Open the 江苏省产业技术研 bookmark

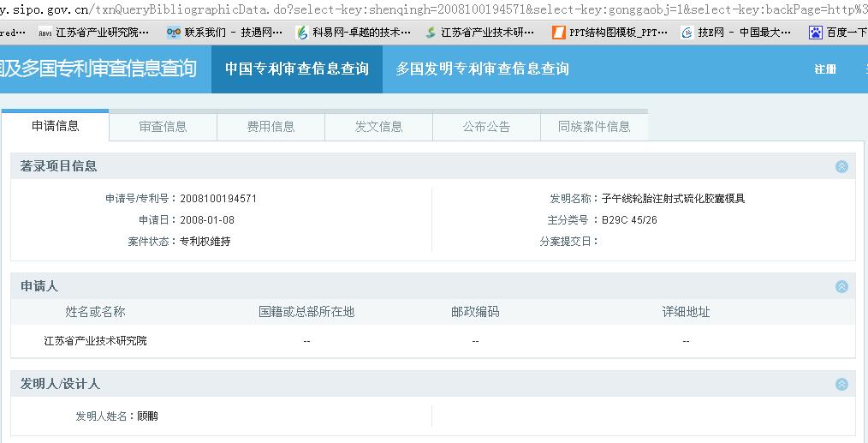[480, 33]
